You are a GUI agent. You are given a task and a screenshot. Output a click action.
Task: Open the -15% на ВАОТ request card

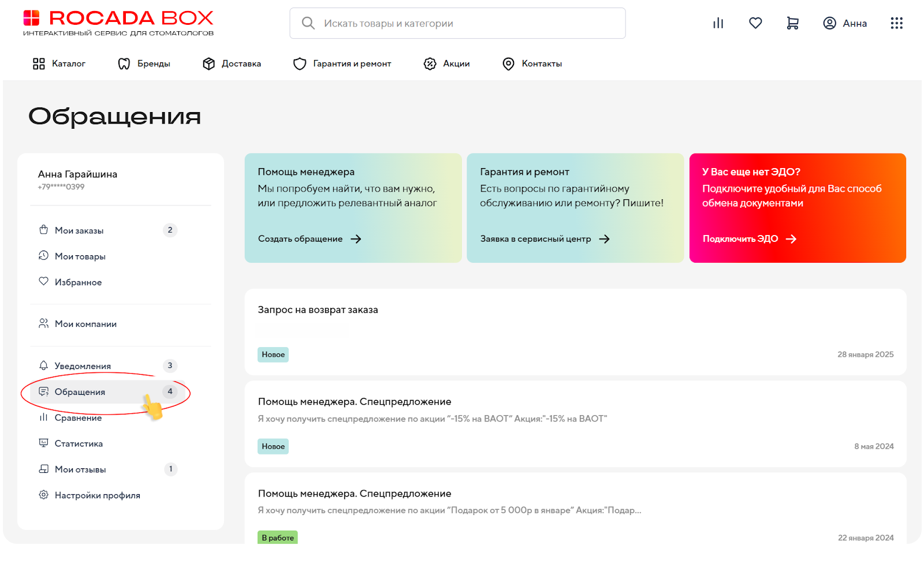[575, 424]
